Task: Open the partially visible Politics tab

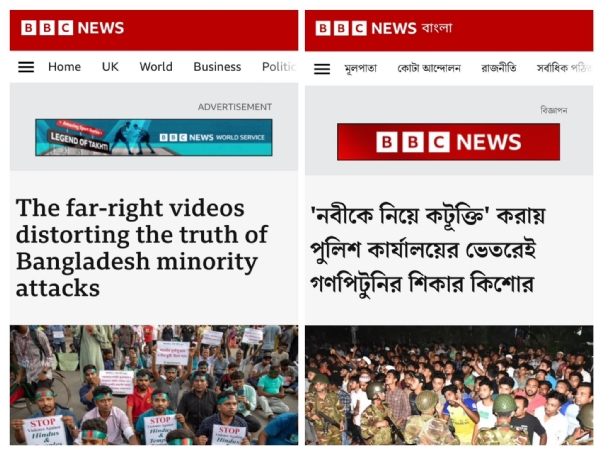Action: click(279, 67)
